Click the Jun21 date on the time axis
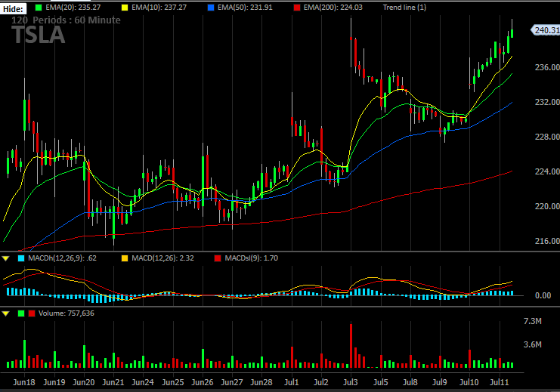560x392 pixels. (113, 382)
